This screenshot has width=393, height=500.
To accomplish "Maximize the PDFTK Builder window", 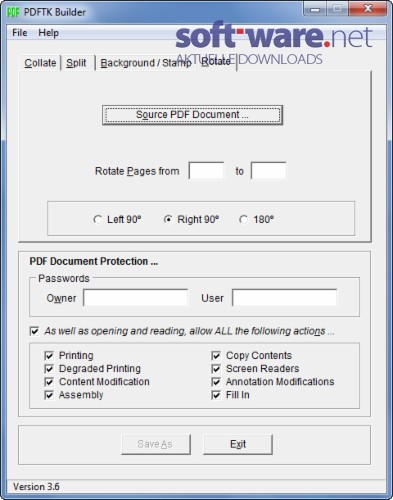I will [x=337, y=9].
